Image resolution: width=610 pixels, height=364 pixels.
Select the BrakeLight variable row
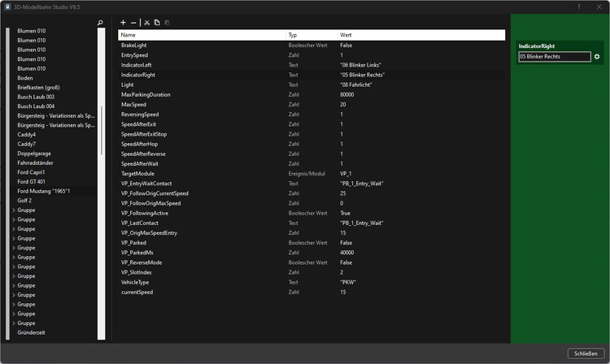coord(134,45)
